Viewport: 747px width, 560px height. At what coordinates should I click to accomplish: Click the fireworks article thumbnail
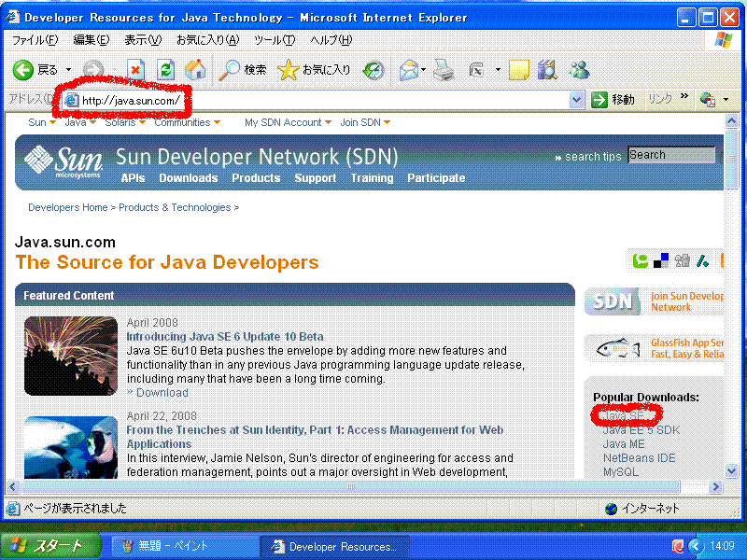point(71,356)
